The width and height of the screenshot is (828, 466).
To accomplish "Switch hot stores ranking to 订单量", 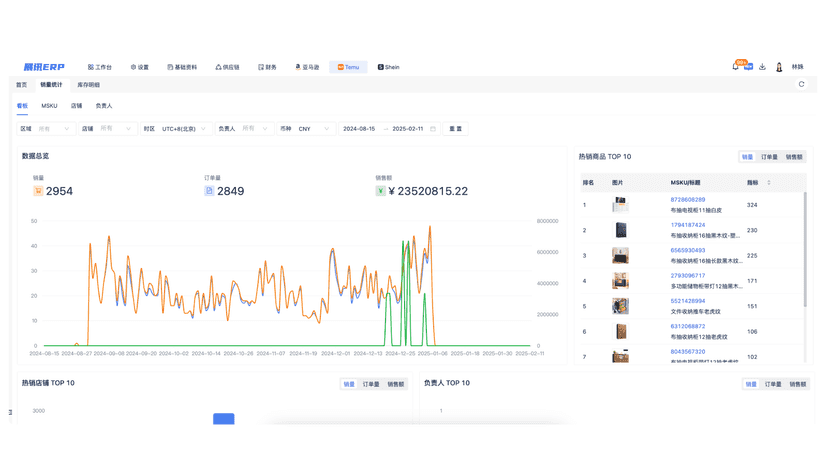I will 371,384.
